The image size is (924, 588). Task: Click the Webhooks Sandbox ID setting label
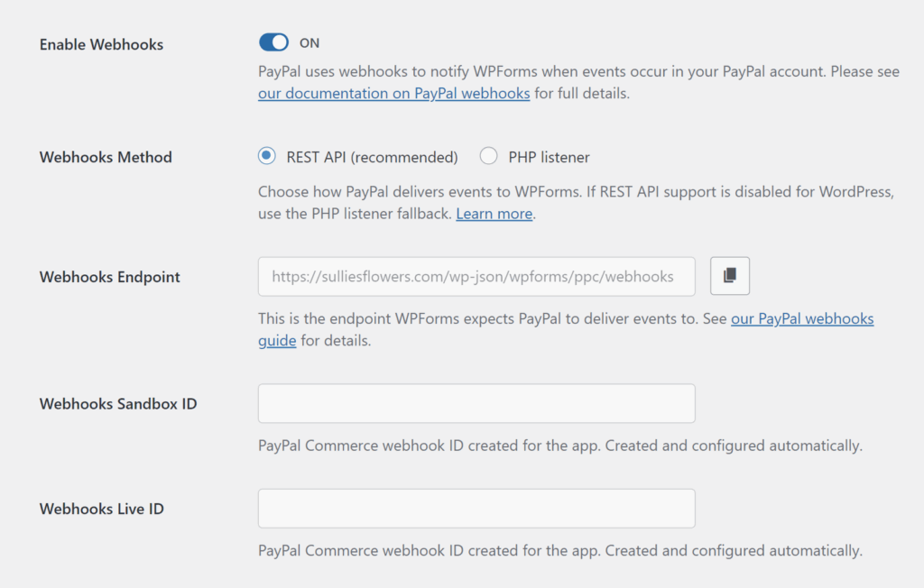[x=118, y=403]
